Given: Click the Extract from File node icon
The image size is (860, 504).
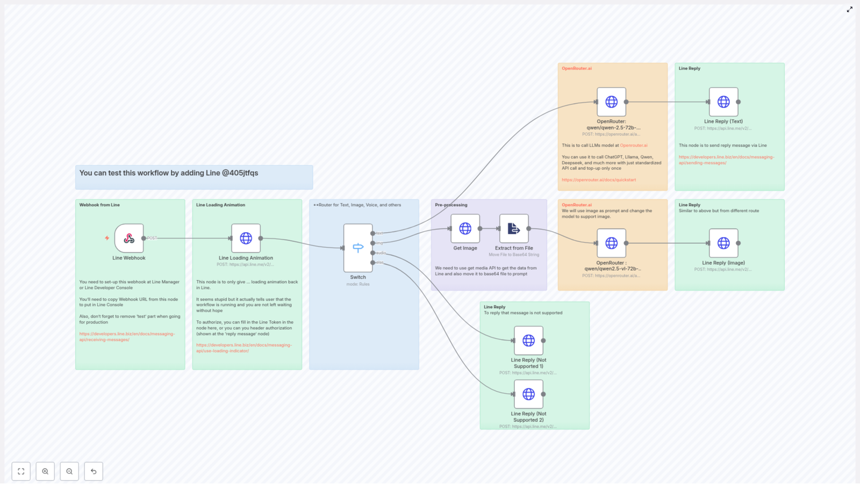Looking at the screenshot, I should coord(513,228).
